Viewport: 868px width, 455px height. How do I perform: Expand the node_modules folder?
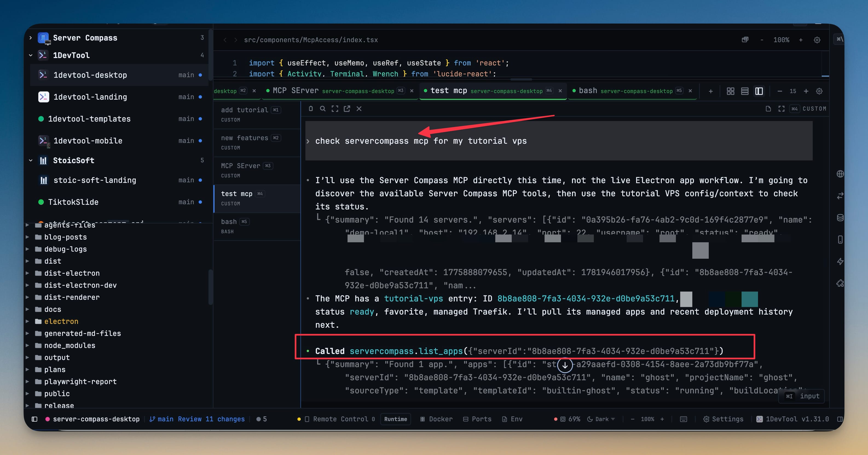pos(27,345)
